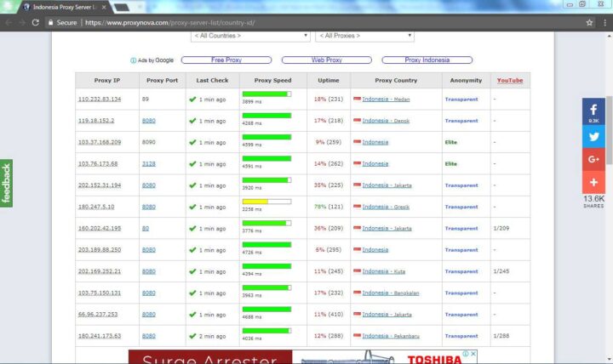The image size is (613, 364).
Task: Click the 78% (121) uptime value
Action: [329, 207]
